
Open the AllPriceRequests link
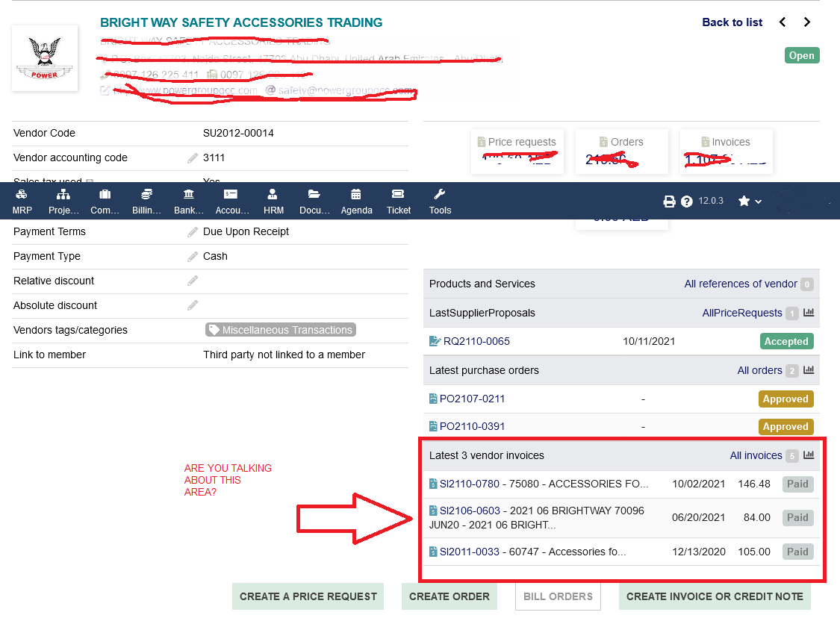(742, 313)
